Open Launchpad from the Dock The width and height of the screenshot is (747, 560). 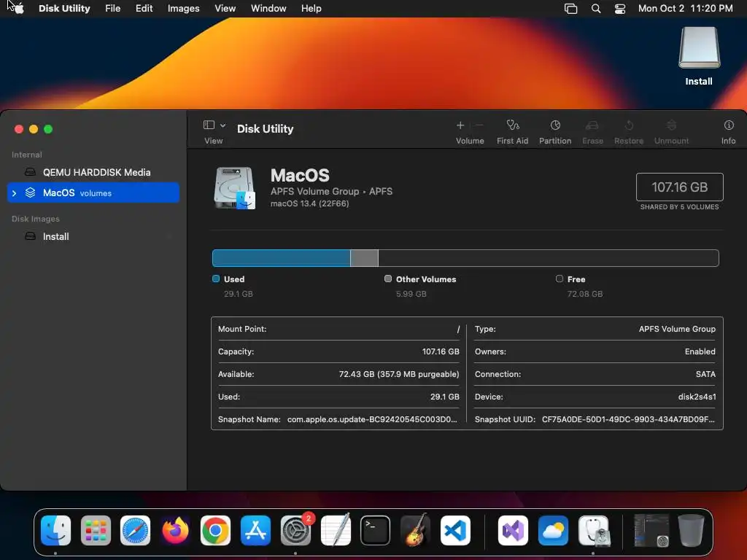(x=96, y=531)
